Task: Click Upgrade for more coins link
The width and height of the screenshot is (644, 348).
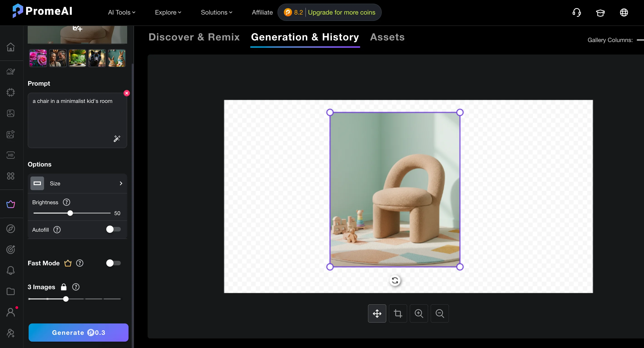Action: click(341, 12)
